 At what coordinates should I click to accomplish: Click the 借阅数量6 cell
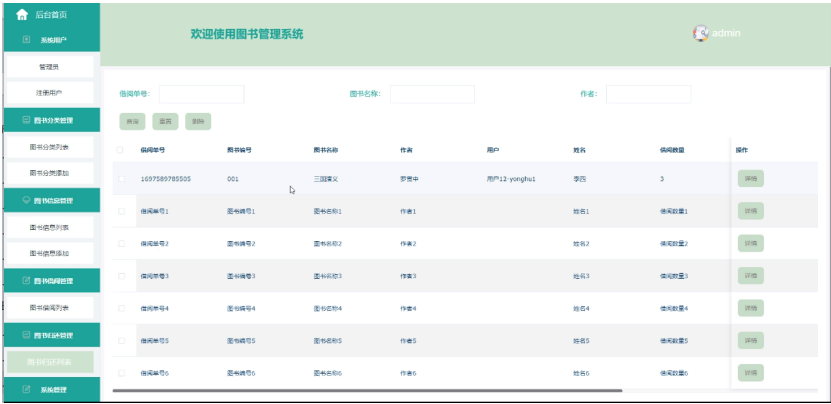click(x=674, y=373)
